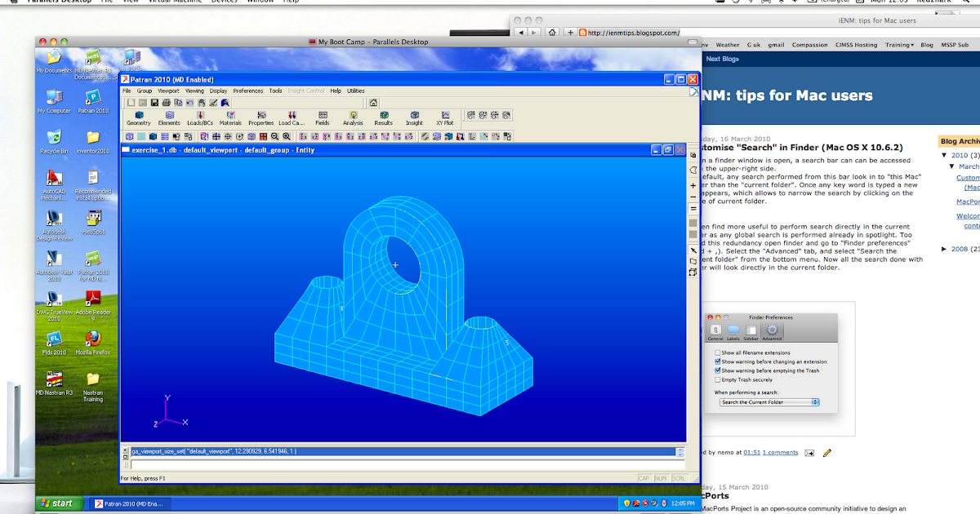Open the Help menu in Patran
The height and width of the screenshot is (514, 980).
pos(336,91)
